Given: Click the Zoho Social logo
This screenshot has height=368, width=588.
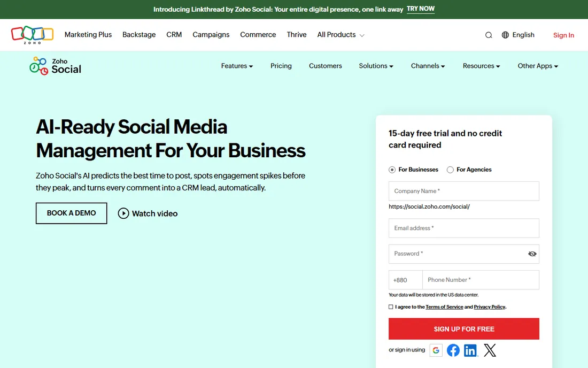Looking at the screenshot, I should tap(55, 66).
